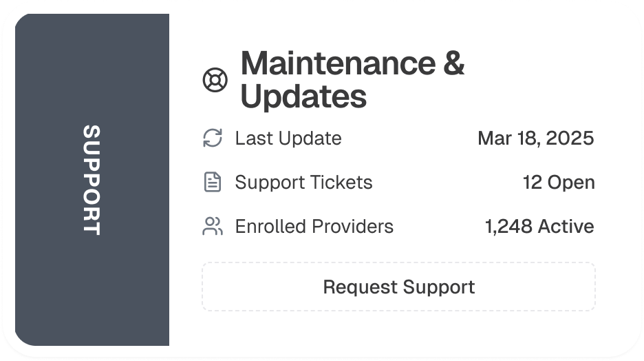The width and height of the screenshot is (644, 361).
Task: Open the Support Tickets label
Action: click(303, 183)
